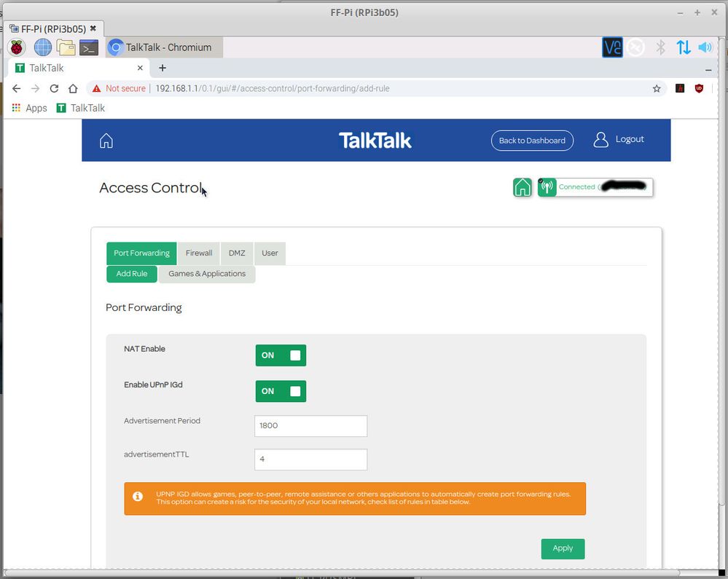Open a new browser tab
This screenshot has width=728, height=579.
click(163, 68)
